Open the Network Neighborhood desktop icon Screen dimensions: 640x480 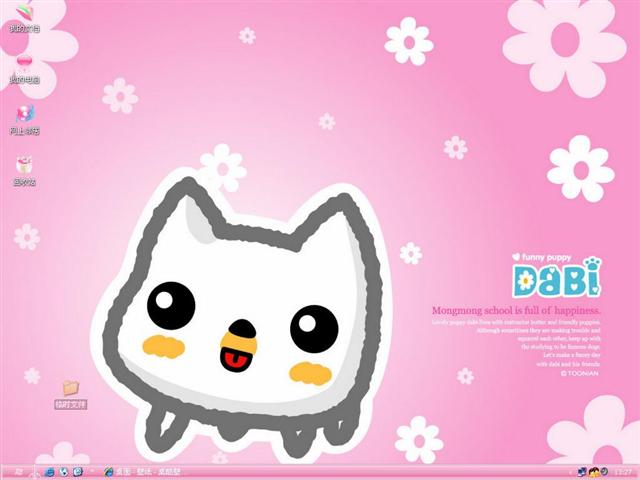24,120
